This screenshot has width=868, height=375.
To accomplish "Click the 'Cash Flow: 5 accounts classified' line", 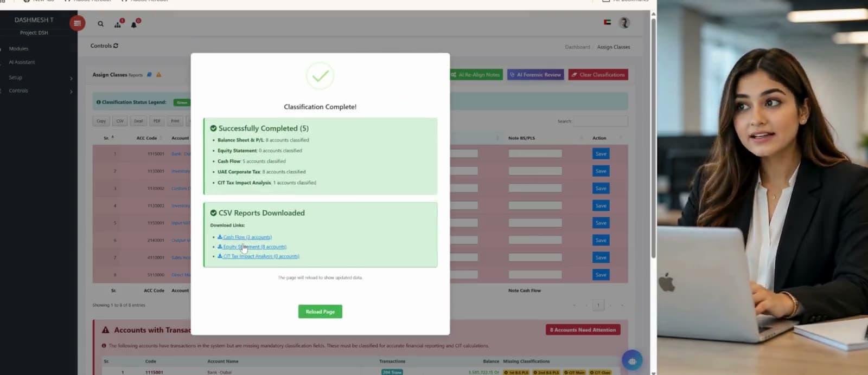I will 251,161.
